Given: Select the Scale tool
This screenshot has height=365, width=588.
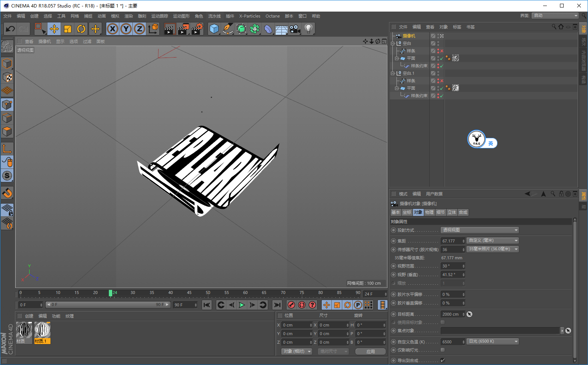Looking at the screenshot, I should click(68, 29).
